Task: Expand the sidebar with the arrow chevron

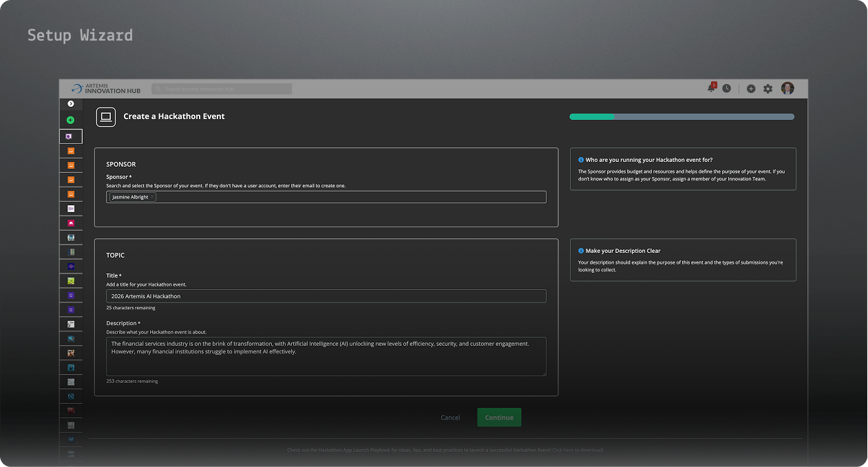Action: click(x=70, y=103)
